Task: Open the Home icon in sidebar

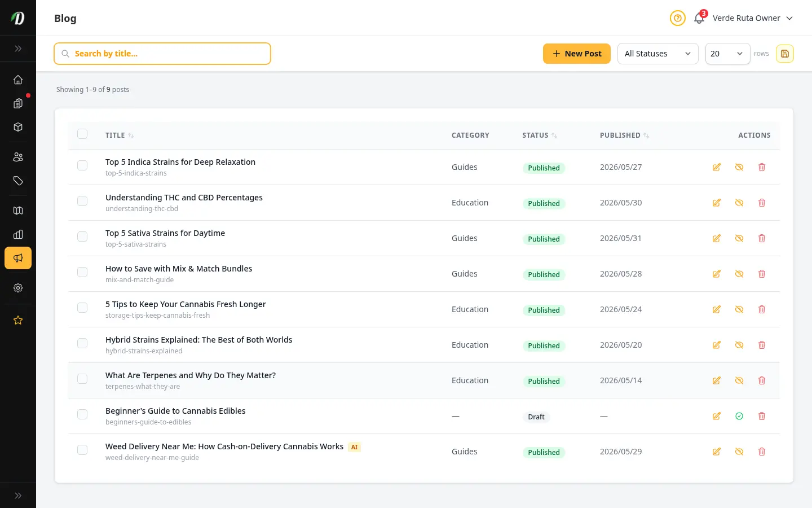Action: coord(18,80)
